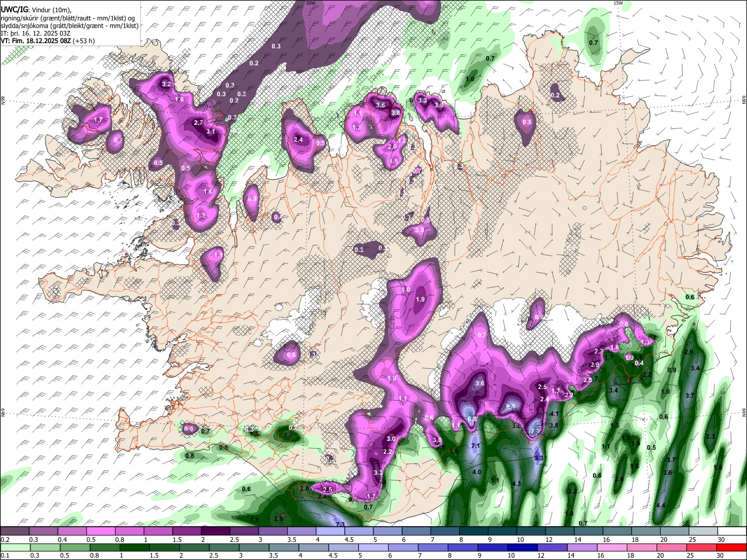Click the darkest purple swatch labeled 2 in top legend
Image resolution: width=747 pixels, height=560 pixels.
[215, 531]
